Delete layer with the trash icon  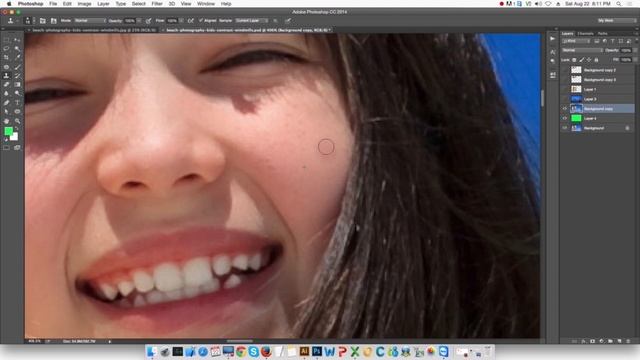click(x=628, y=341)
